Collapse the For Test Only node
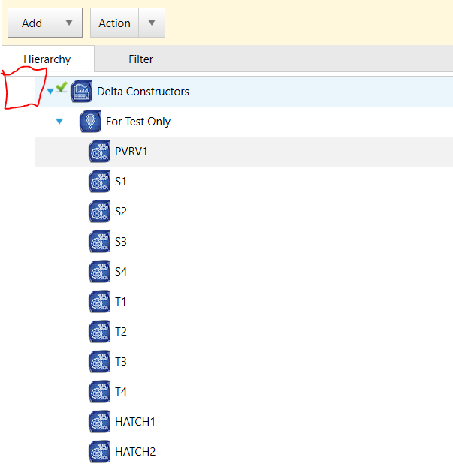 tap(59, 121)
